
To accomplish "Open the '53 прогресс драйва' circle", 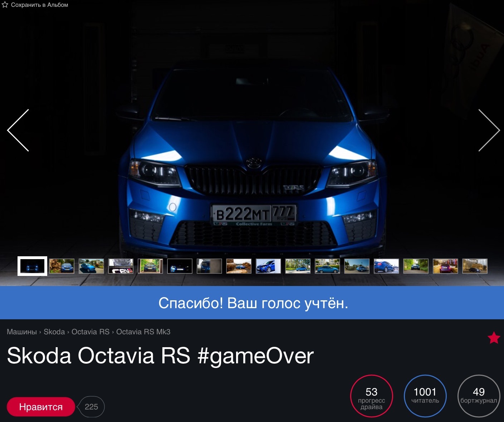I will point(372,396).
